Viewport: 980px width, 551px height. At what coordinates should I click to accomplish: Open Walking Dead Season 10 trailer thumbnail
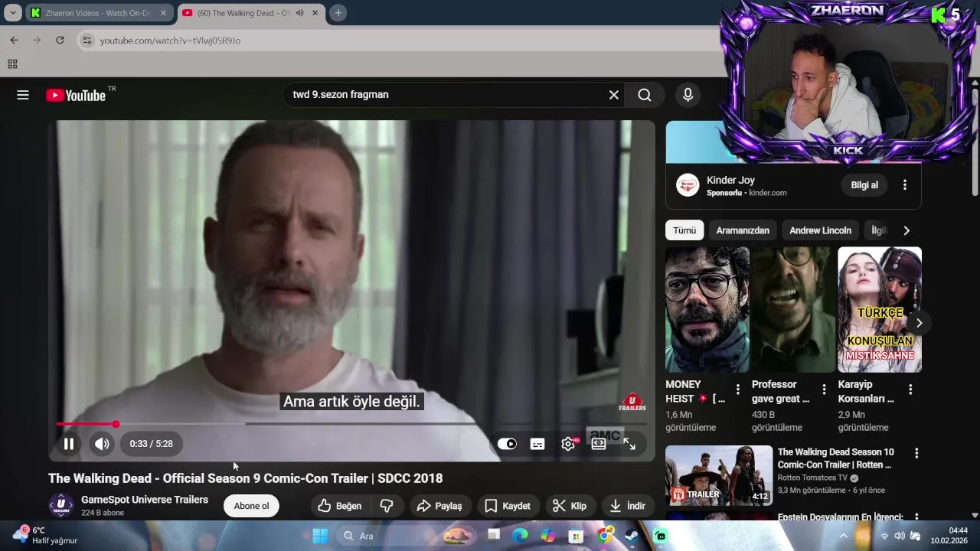(x=719, y=475)
